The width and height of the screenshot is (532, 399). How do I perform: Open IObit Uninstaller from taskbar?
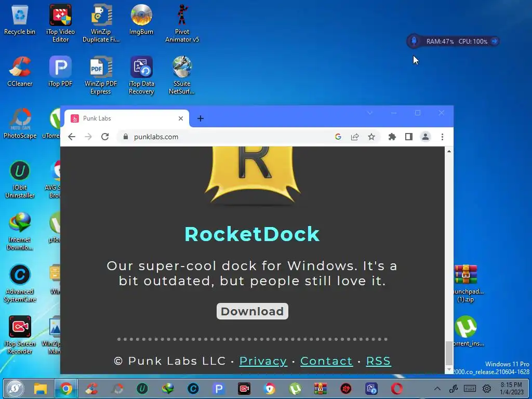coord(142,389)
